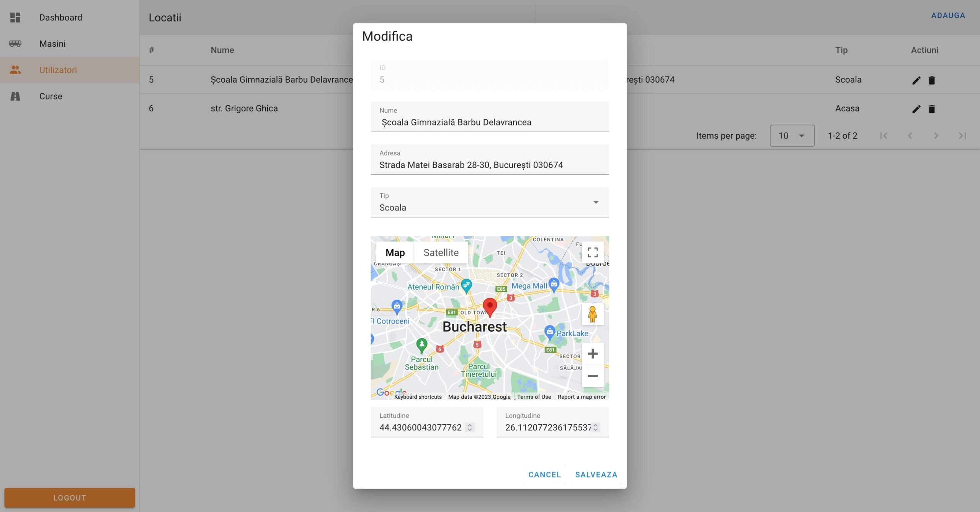The height and width of the screenshot is (512, 980).
Task: Open Dashboard grid icon in sidebar
Action: click(15, 17)
